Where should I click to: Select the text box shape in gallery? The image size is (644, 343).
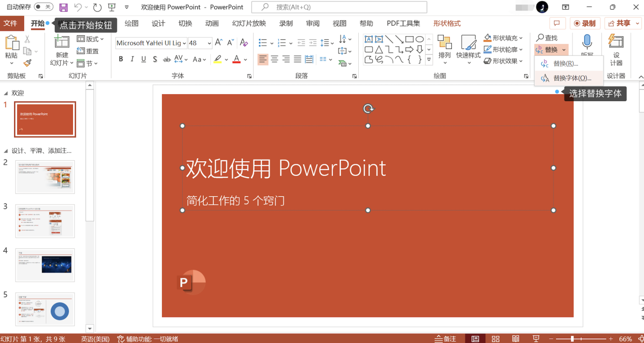click(x=369, y=39)
